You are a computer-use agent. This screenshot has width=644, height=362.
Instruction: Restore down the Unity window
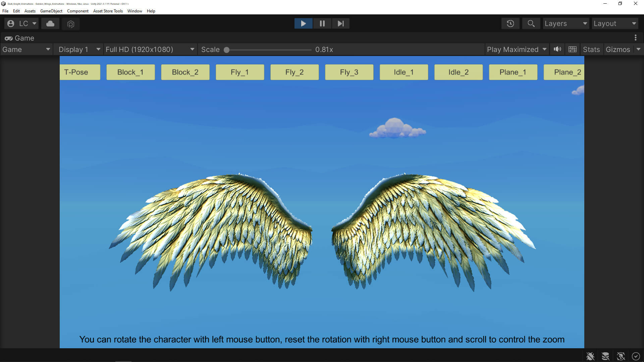point(620,3)
